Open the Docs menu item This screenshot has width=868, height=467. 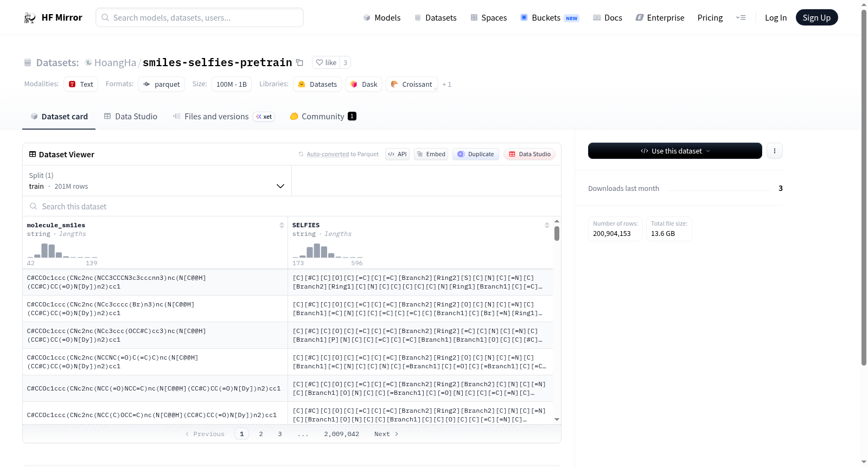pos(608,18)
